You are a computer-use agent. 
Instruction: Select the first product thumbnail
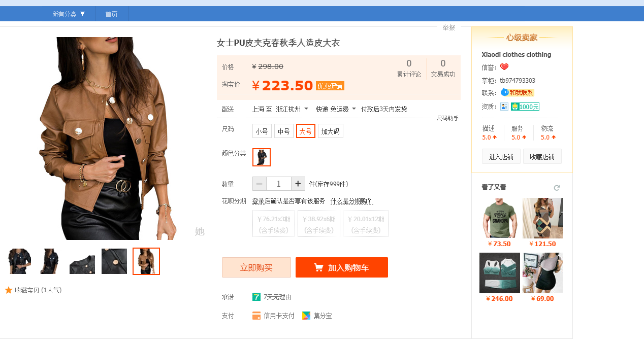point(19,261)
